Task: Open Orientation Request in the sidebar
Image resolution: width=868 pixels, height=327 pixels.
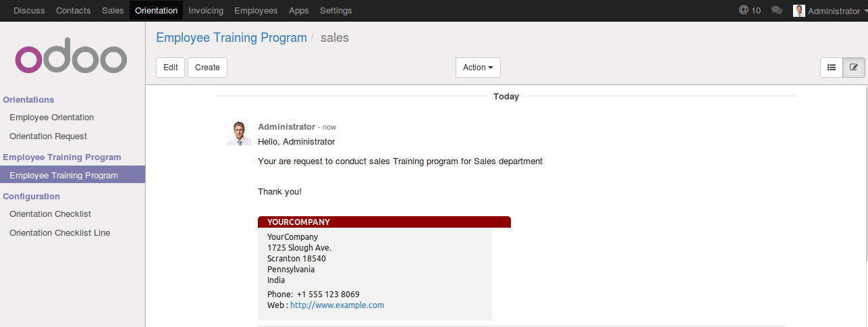Action: point(48,136)
